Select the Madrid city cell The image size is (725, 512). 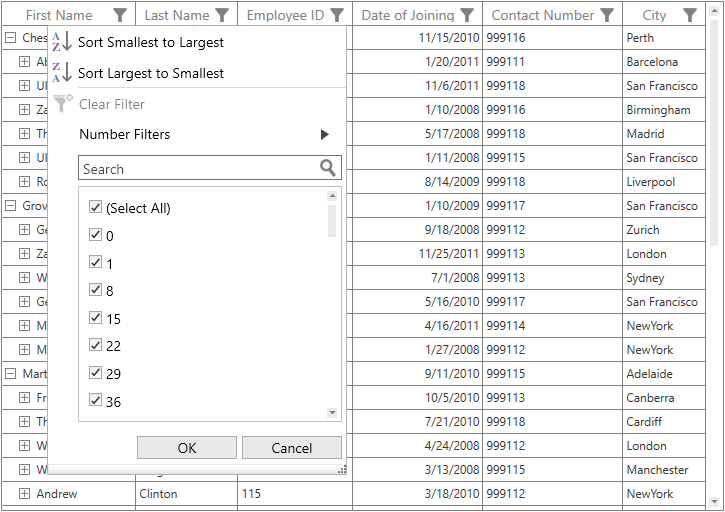pos(664,134)
